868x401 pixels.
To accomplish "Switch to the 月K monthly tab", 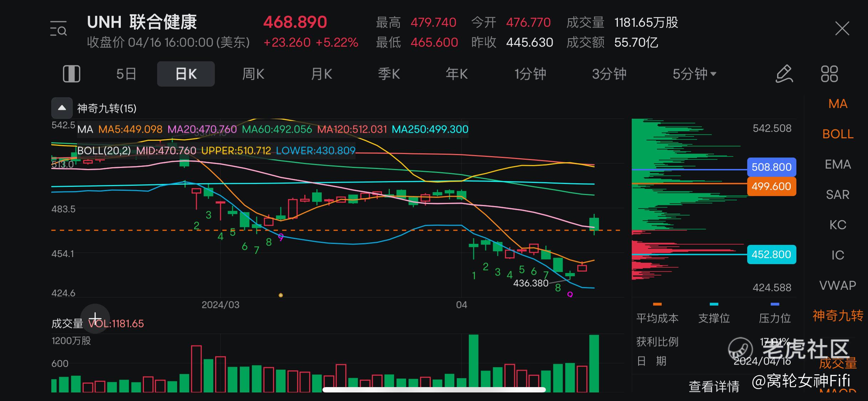I will [321, 74].
